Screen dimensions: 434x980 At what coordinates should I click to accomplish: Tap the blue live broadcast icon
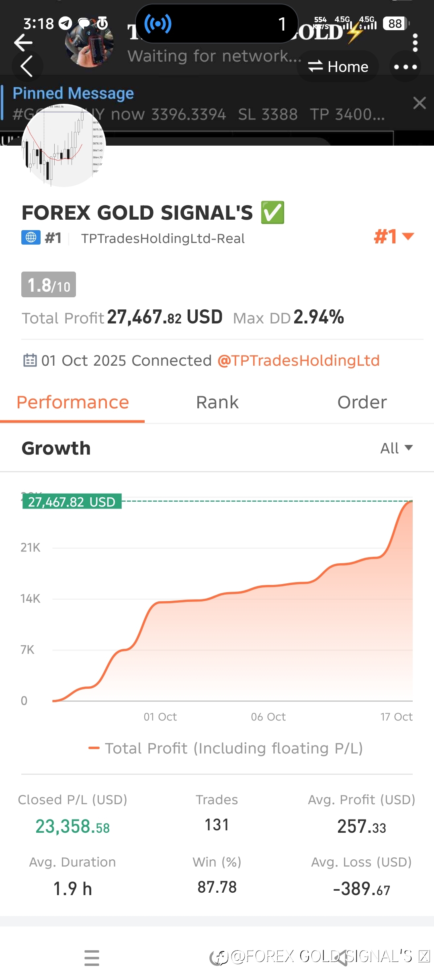tap(158, 24)
